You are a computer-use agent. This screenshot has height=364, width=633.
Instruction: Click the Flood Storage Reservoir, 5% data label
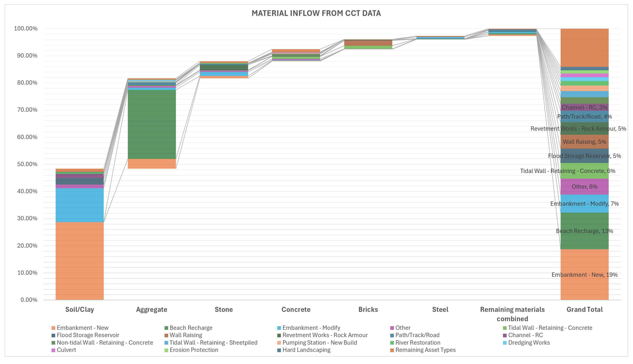click(x=585, y=156)
